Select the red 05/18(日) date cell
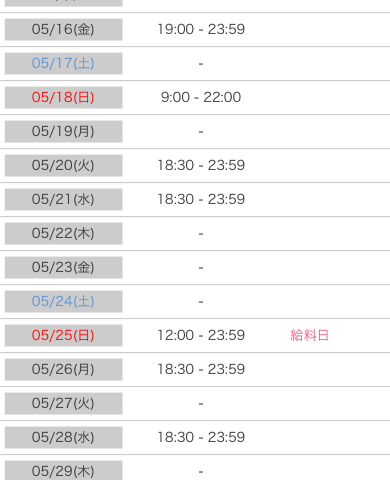 click(63, 97)
